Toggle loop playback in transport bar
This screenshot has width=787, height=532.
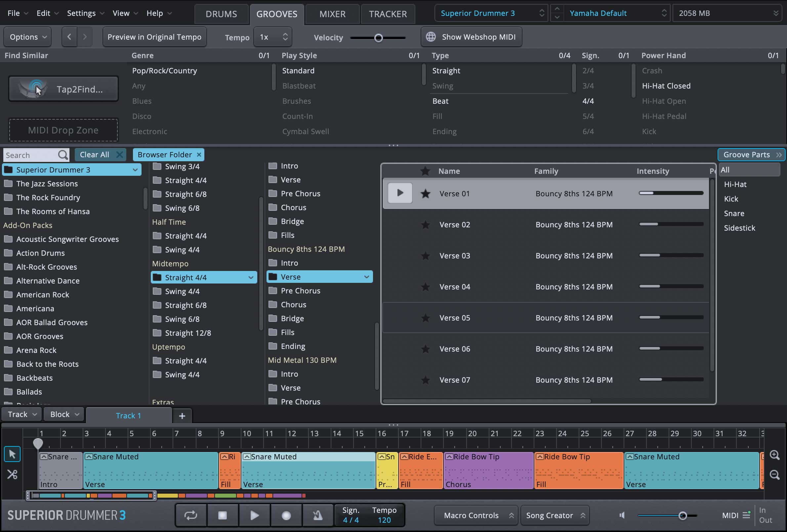(x=191, y=515)
